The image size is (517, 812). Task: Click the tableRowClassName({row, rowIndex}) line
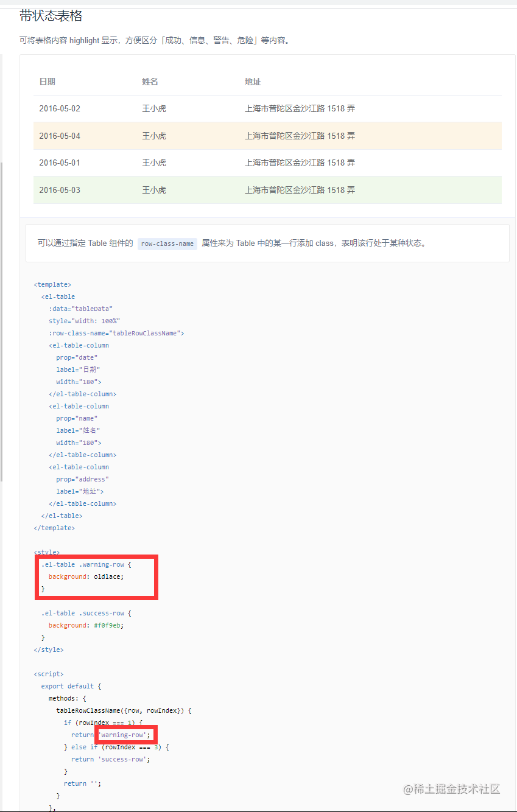pyautogui.click(x=124, y=710)
